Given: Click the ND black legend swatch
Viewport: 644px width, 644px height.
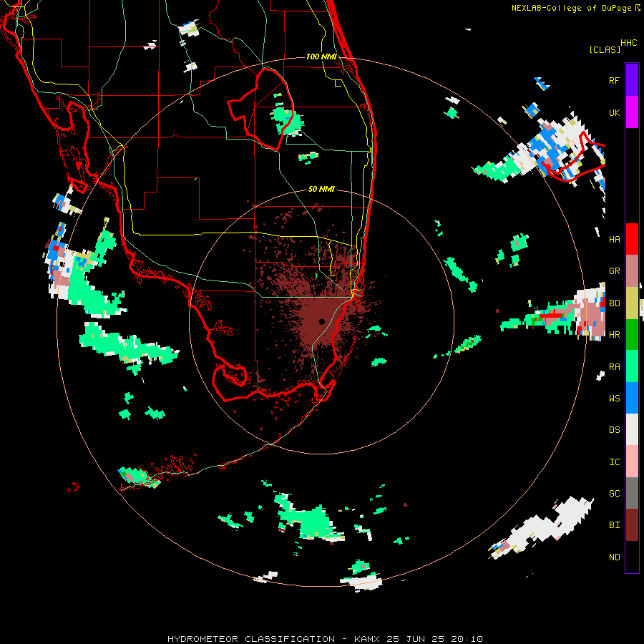Looking at the screenshot, I should 632,557.
